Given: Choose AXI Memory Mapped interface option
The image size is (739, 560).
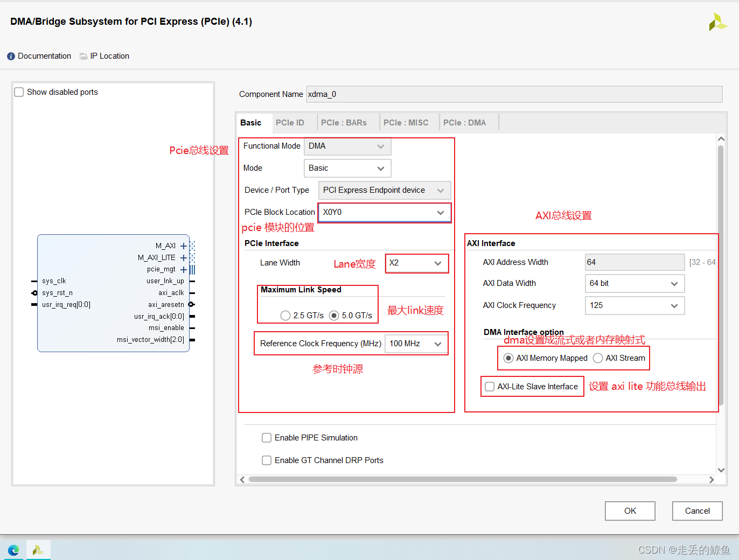Looking at the screenshot, I should pyautogui.click(x=508, y=358).
